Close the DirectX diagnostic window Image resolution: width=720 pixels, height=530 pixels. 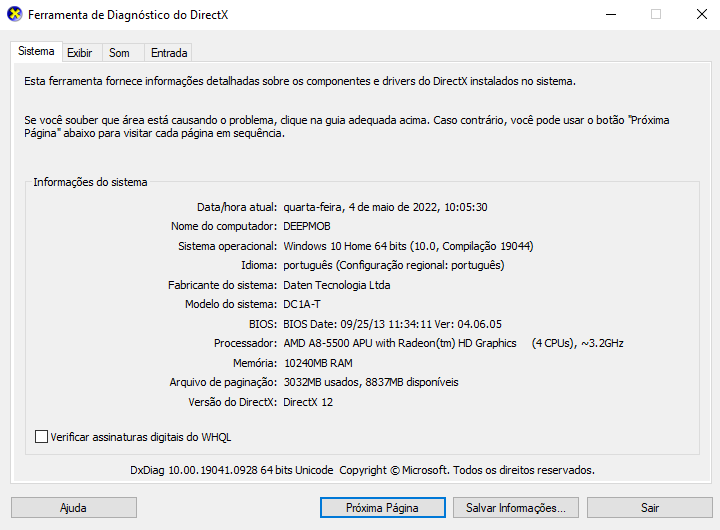(701, 15)
